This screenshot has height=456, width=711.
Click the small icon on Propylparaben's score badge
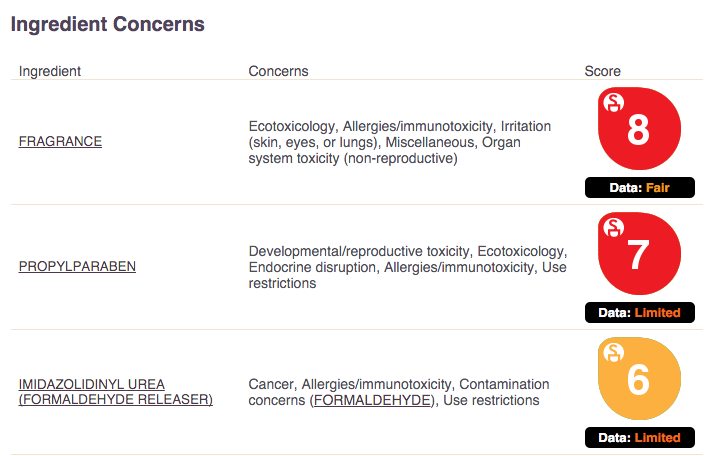click(x=614, y=228)
